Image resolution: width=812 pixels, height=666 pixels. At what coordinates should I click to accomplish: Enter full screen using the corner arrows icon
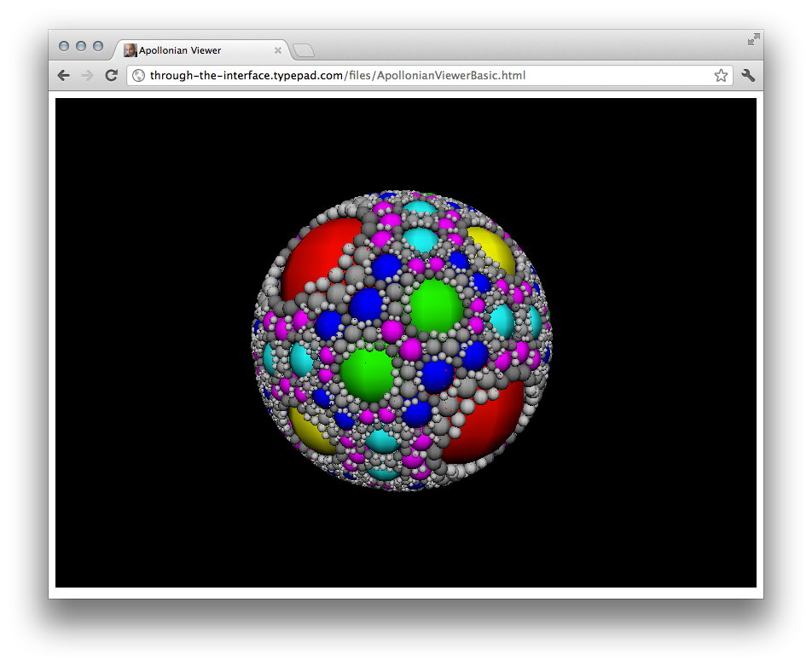pyautogui.click(x=753, y=39)
